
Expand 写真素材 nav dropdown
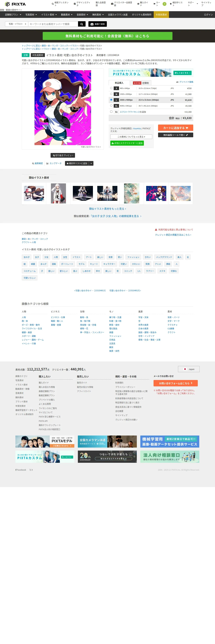coord(31,15)
